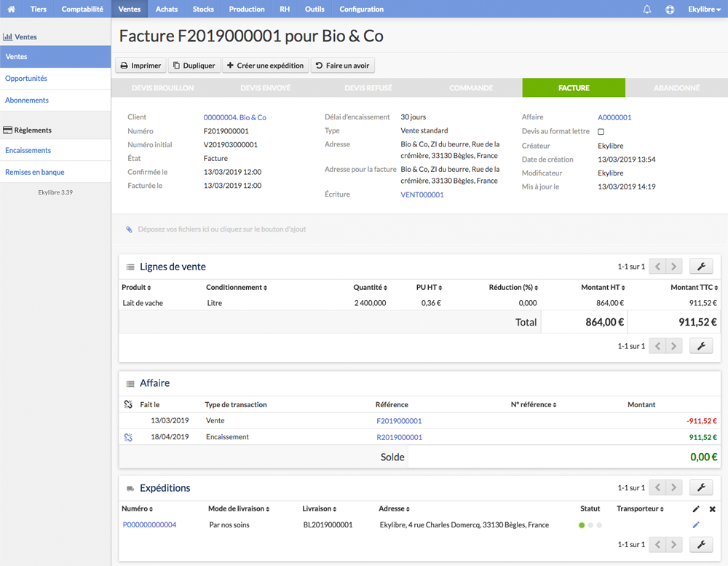
Task: Go to next page in Expéditions header
Action: [x=674, y=487]
